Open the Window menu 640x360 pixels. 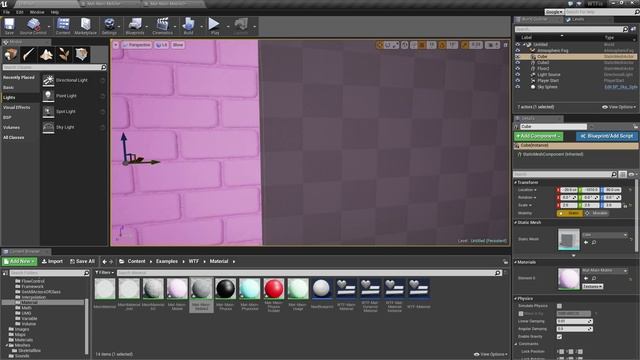(x=37, y=12)
